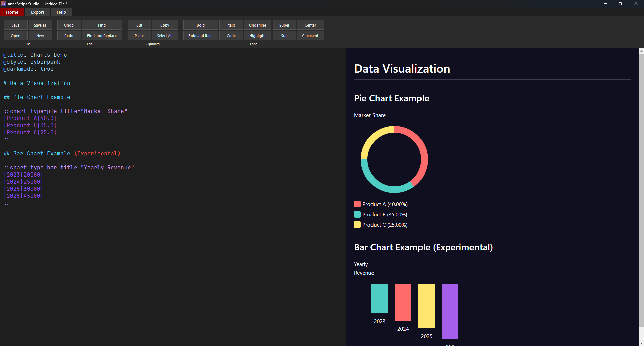The width and height of the screenshot is (644, 346).
Task: Click the '|Product B|35.0|' row
Action: tap(30, 125)
